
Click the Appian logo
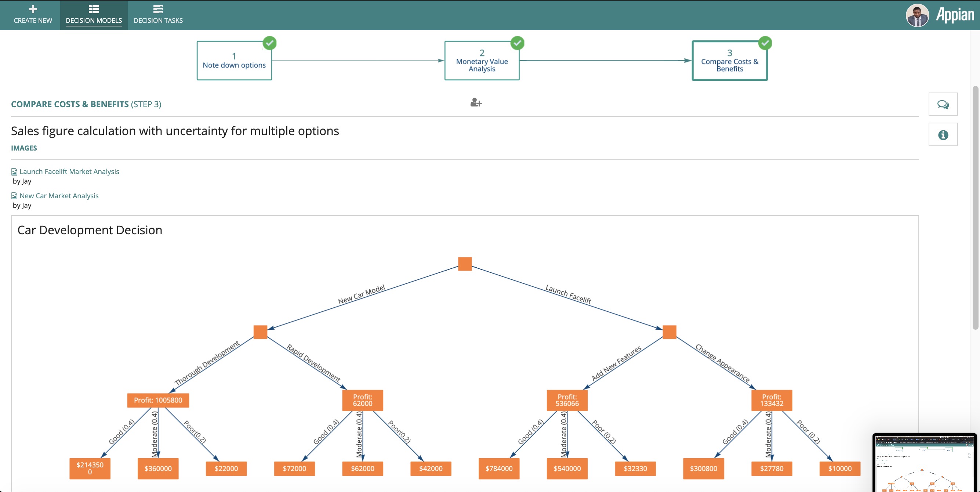pos(955,15)
